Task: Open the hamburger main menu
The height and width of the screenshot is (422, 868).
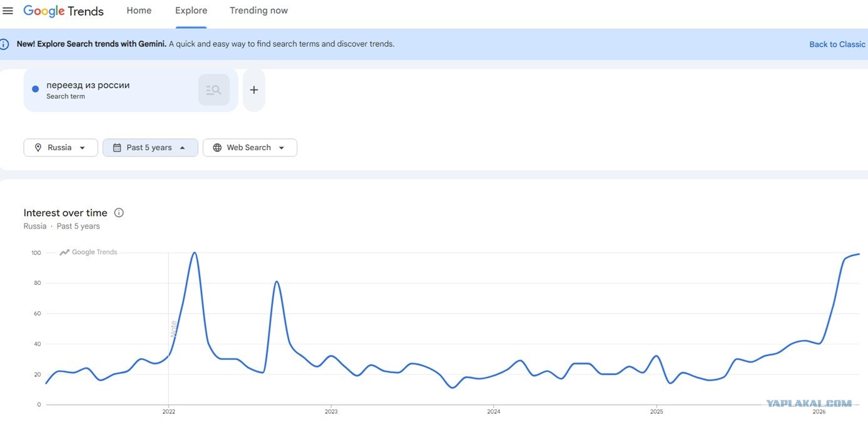Action: click(x=8, y=11)
